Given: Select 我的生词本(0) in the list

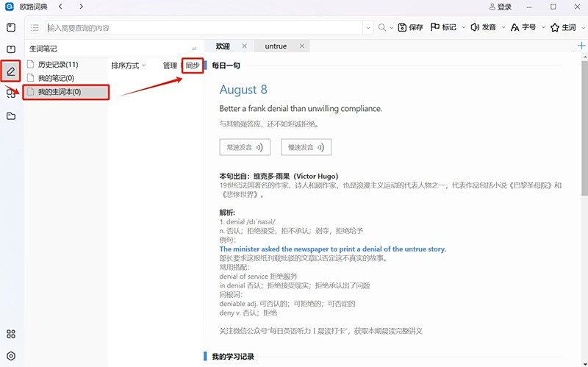Looking at the screenshot, I should [x=66, y=92].
